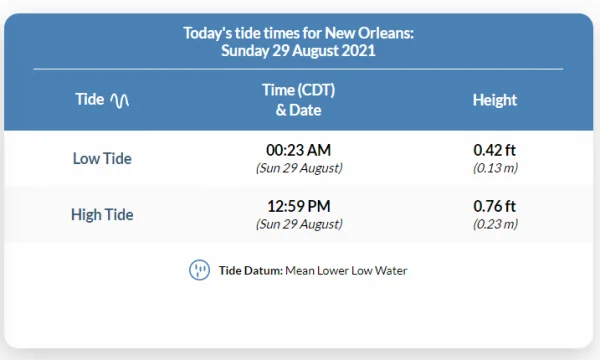Click the Sunday 29 August 2021 date heading
The width and height of the screenshot is (600, 360).
298,50
